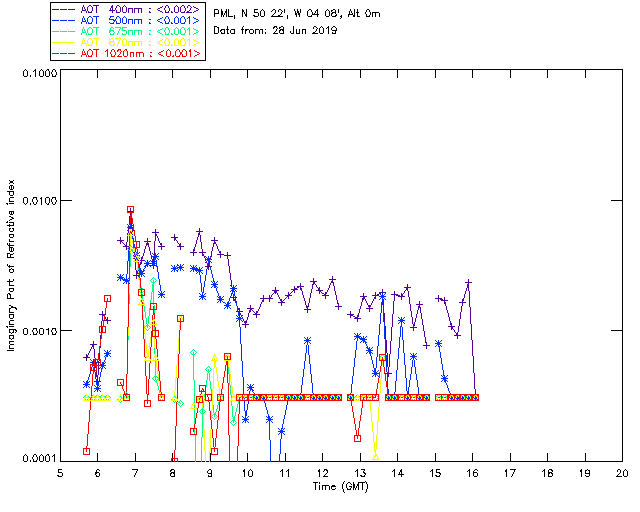Image resolution: width=640 pixels, height=512 pixels.
Task: Click the 0.0100 y-axis label
Action: point(40,200)
